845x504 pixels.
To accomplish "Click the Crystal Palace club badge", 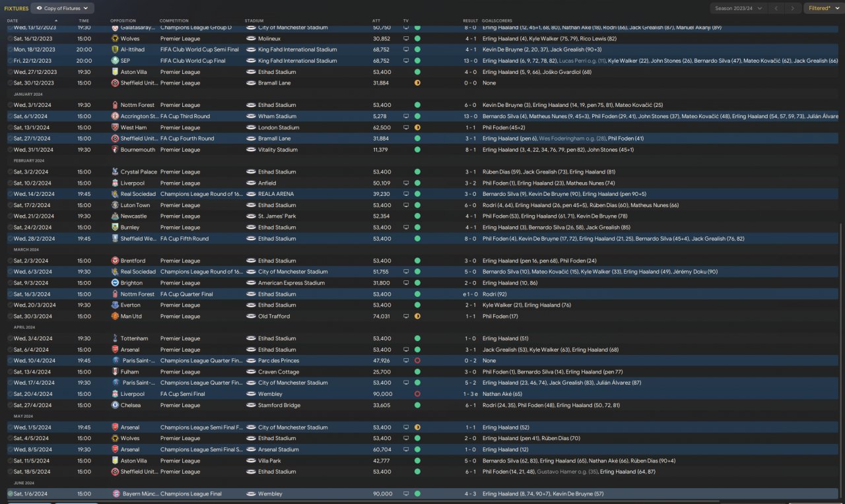I will [x=116, y=172].
